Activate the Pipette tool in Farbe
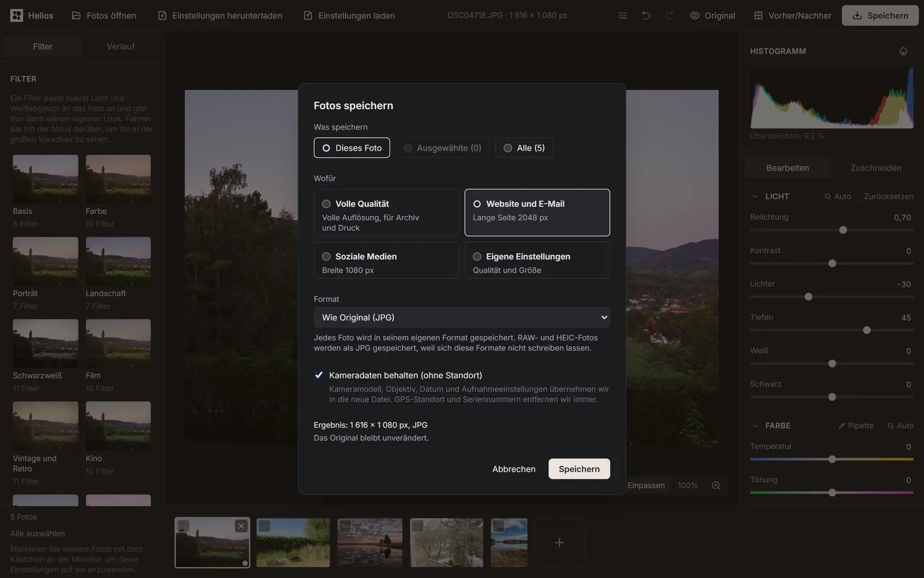 [855, 426]
